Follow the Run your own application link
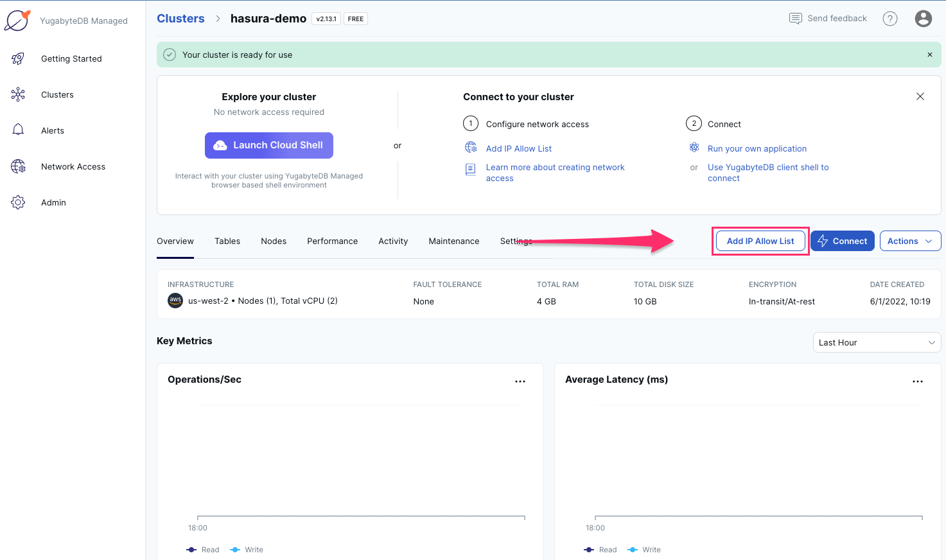The image size is (946, 560). (x=757, y=148)
